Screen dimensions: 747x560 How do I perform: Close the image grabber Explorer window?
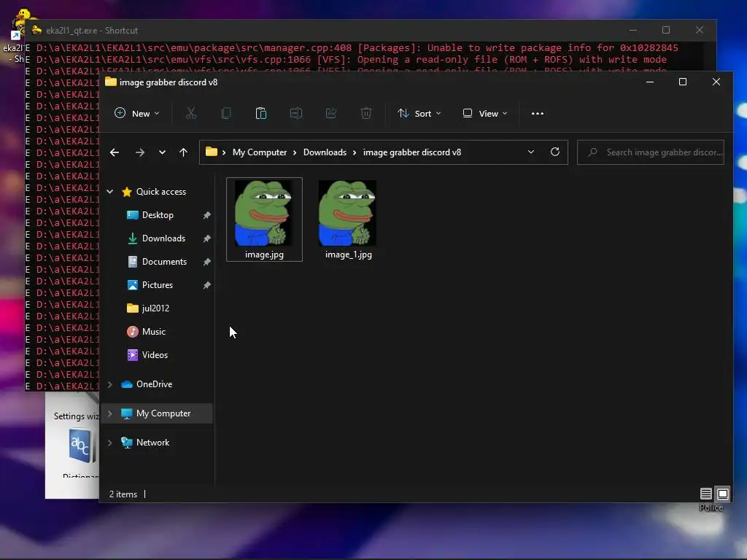(716, 82)
